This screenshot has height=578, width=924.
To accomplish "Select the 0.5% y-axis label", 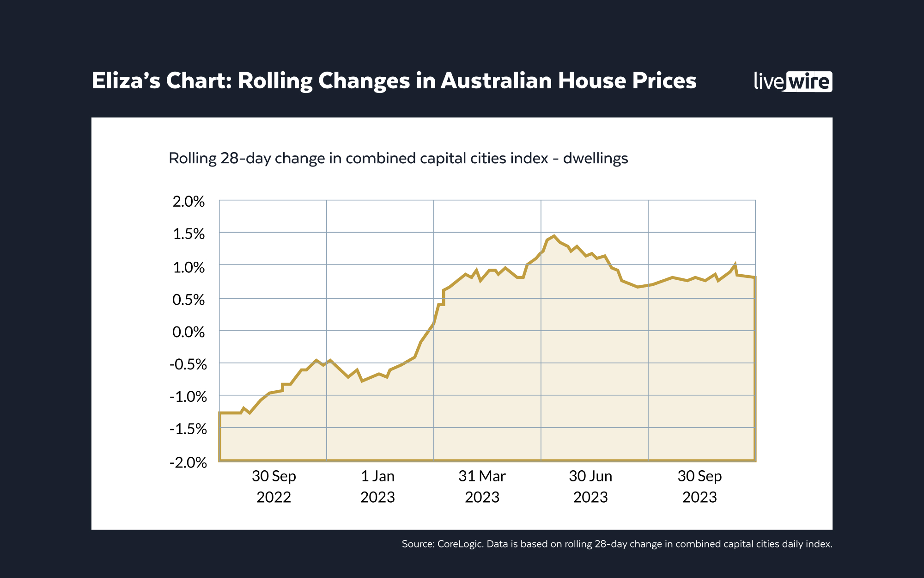I will tap(188, 300).
